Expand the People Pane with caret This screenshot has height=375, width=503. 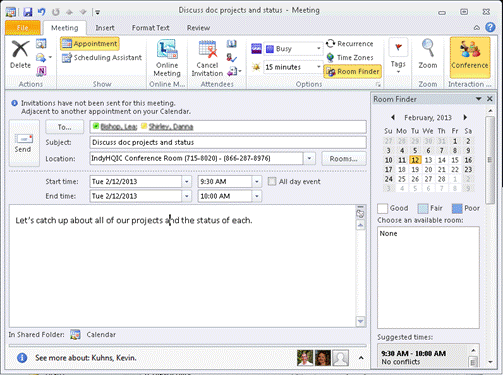(361, 358)
